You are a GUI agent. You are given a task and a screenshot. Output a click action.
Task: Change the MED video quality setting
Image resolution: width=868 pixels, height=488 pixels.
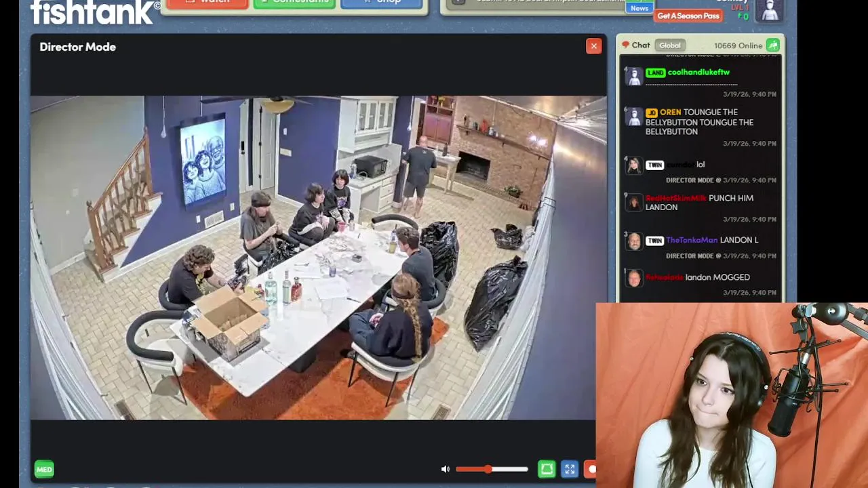click(x=44, y=469)
